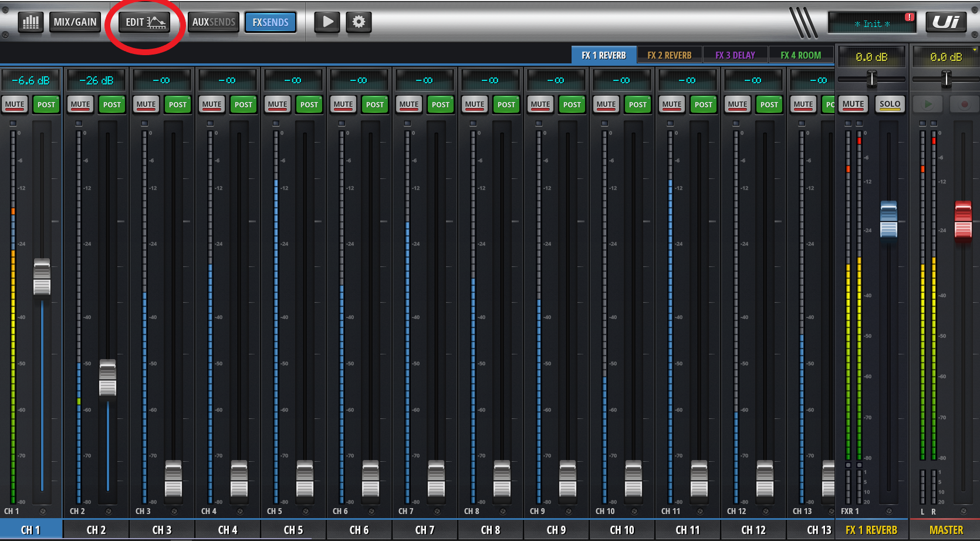Click the master record button

tap(964, 104)
